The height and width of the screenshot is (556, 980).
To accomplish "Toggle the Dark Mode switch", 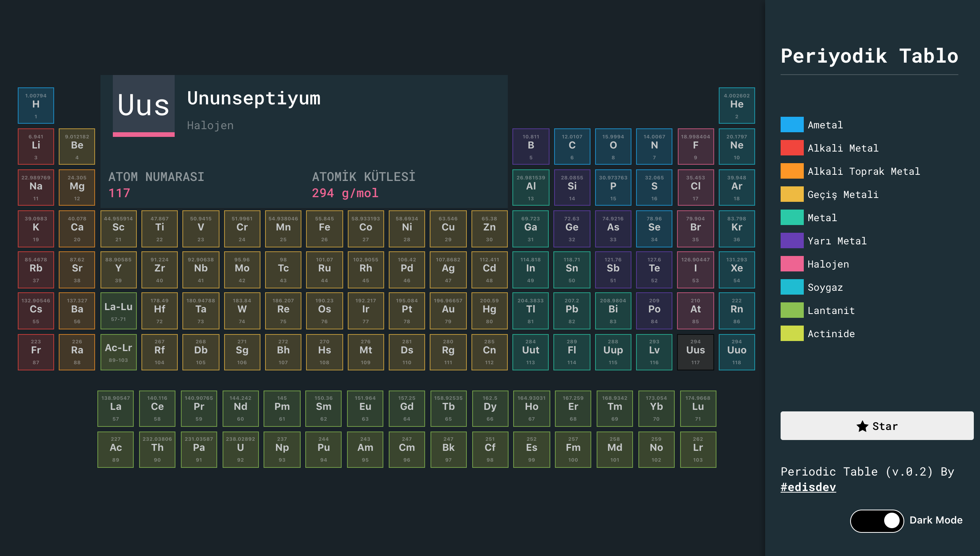I will click(876, 520).
